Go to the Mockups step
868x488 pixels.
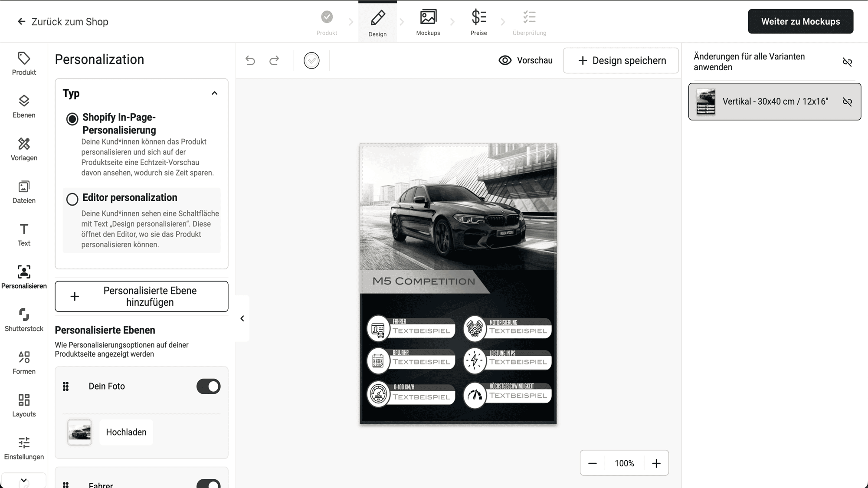(x=428, y=23)
